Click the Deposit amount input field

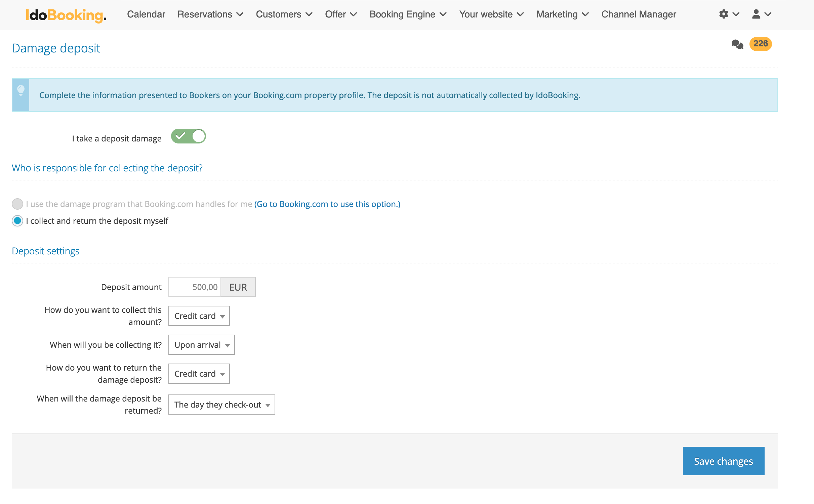[x=195, y=287]
